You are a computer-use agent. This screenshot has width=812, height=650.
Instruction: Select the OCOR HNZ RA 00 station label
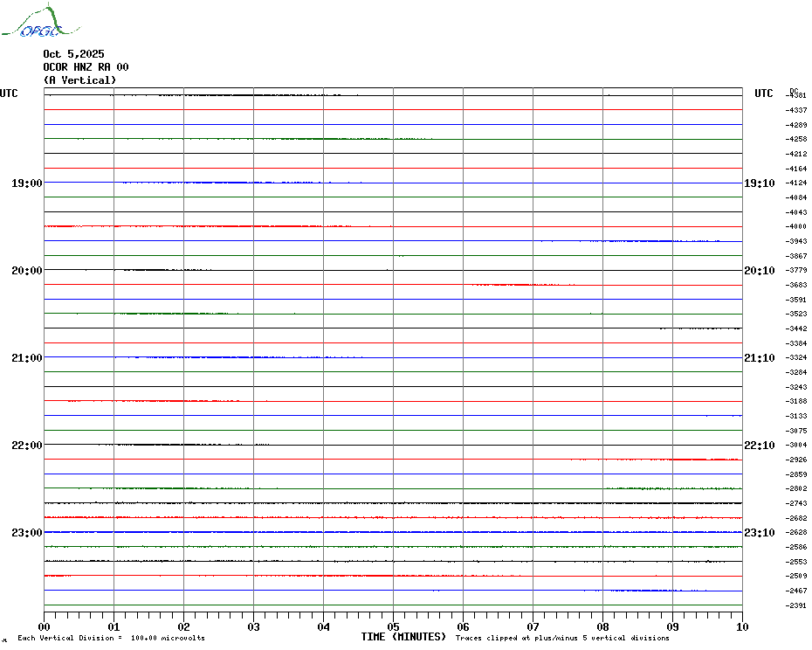pyautogui.click(x=86, y=67)
